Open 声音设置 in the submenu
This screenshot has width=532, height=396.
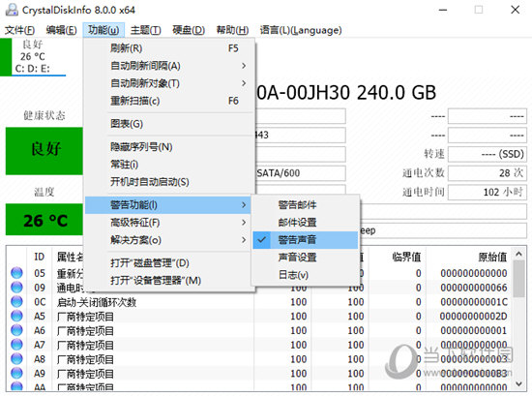[306, 258]
